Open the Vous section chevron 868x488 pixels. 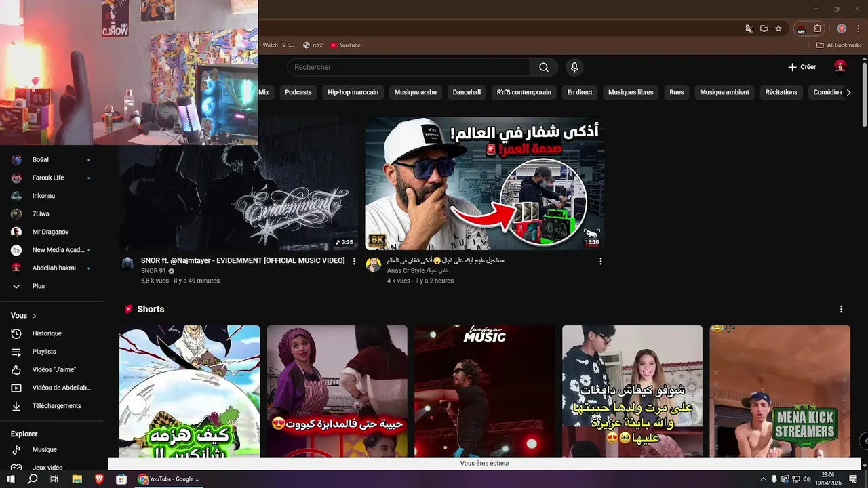(x=35, y=316)
